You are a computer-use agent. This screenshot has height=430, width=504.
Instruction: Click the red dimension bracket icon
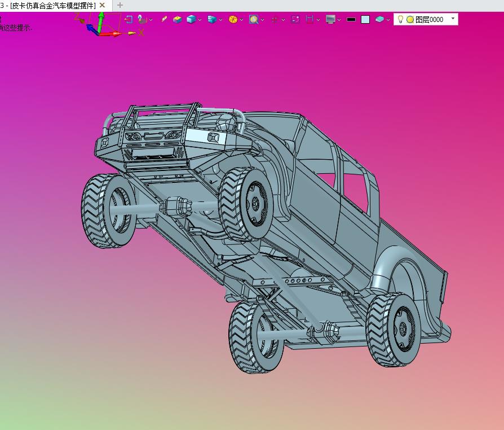pyautogui.click(x=310, y=20)
